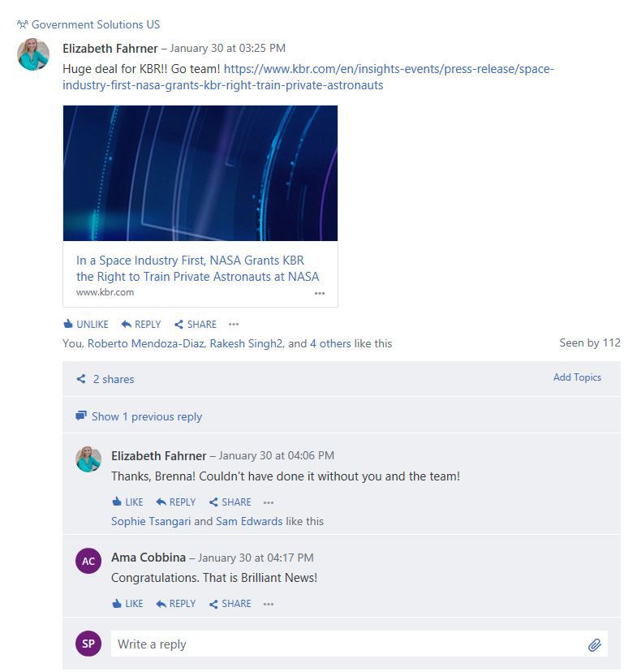Open more options on Ama Cobbina's comment
The height and width of the screenshot is (672, 637).
tap(269, 604)
